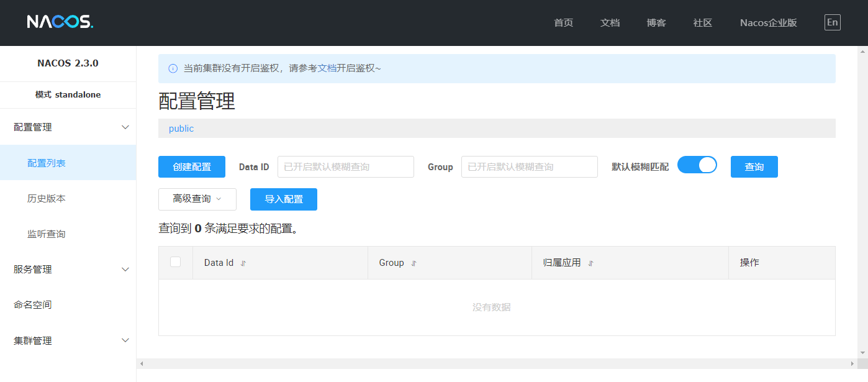Click the vertical scrollbar down arrow
Screen dimensions: 868x382
point(862,353)
